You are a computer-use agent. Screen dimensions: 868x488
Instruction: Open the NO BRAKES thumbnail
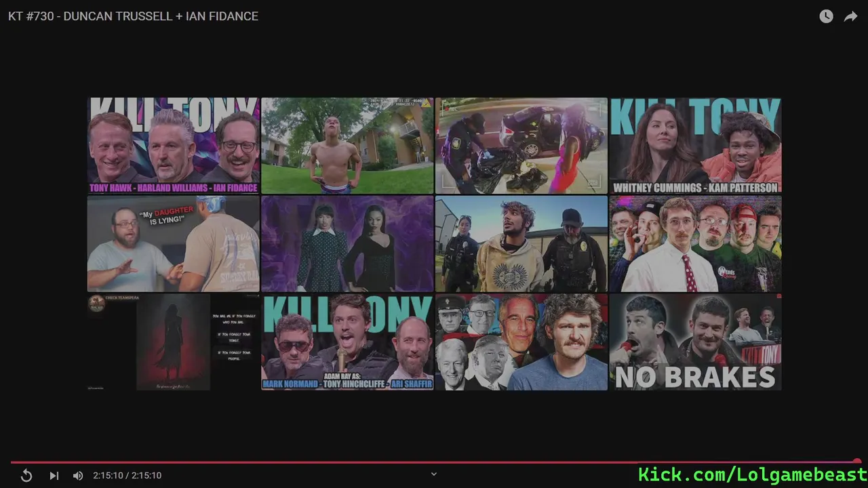696,342
